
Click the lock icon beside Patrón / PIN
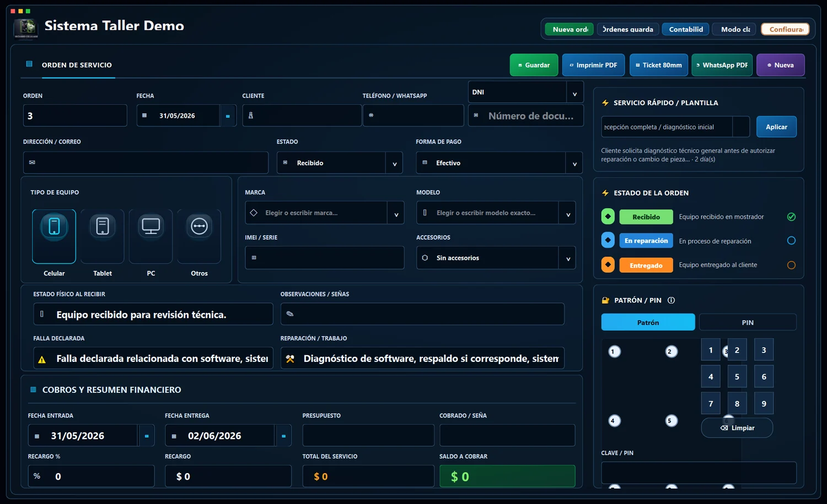point(605,300)
